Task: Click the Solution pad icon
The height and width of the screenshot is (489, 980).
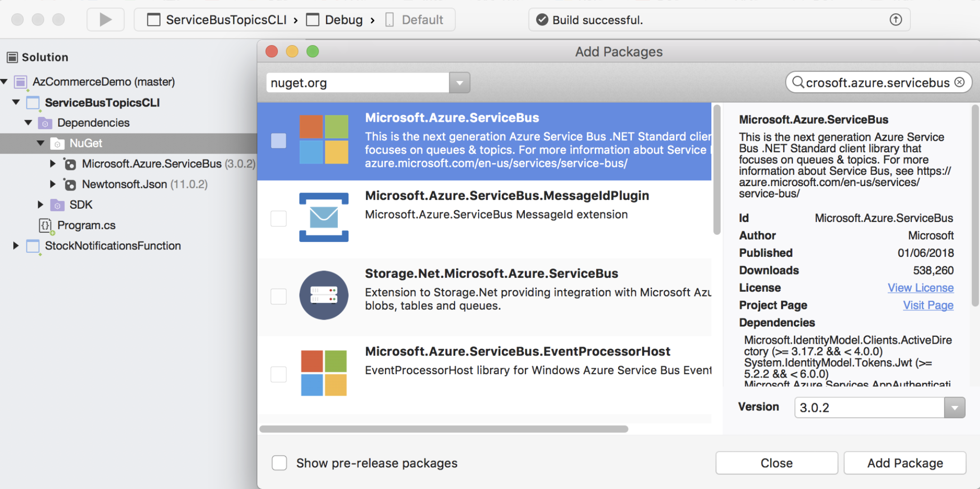Action: [x=12, y=57]
